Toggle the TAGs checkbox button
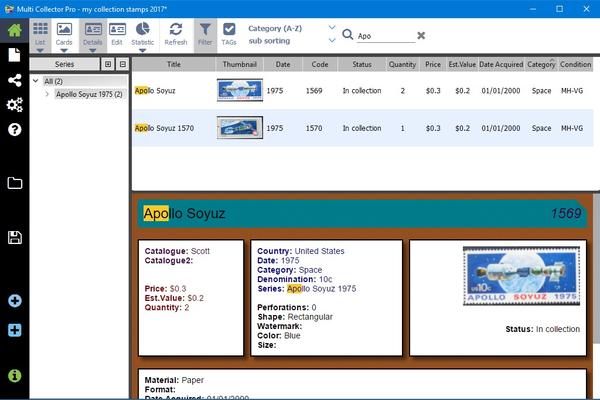This screenshot has width=600, height=400. [x=229, y=34]
